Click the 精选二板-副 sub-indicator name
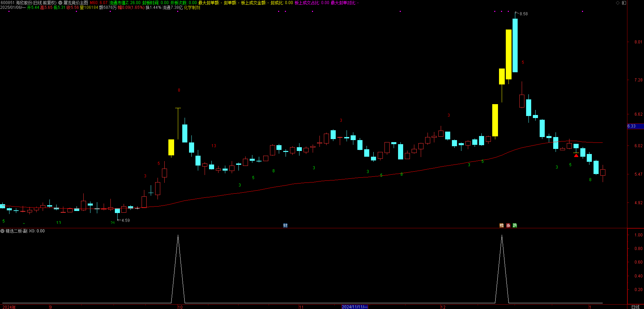 17,231
